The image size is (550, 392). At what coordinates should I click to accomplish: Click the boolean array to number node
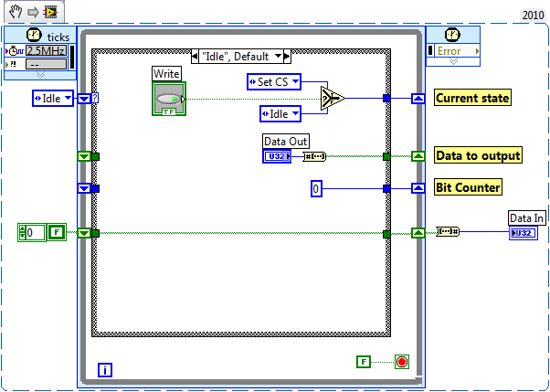coord(448,231)
